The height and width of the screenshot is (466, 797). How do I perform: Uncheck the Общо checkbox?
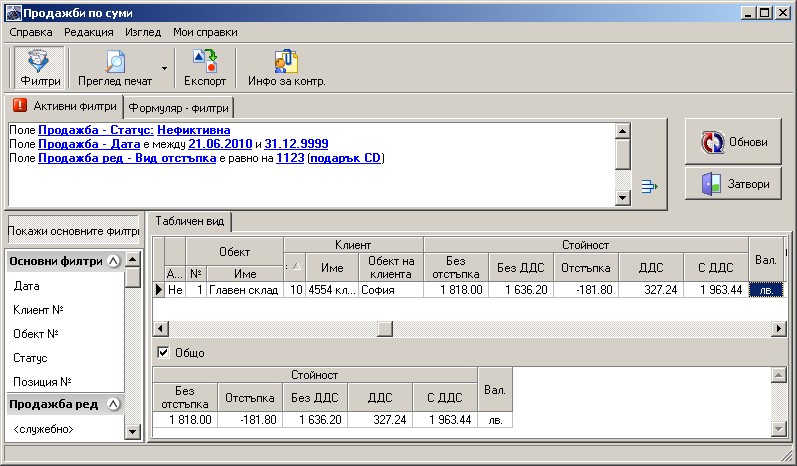point(163,352)
